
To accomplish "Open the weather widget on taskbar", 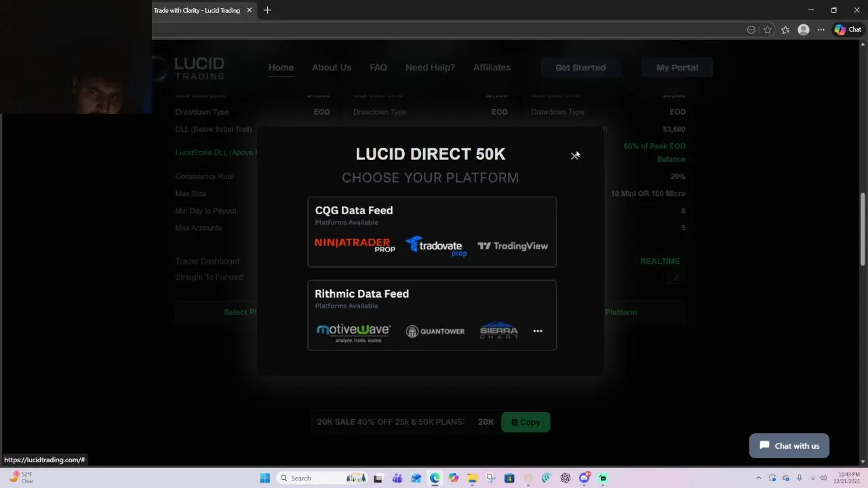I will 20,478.
